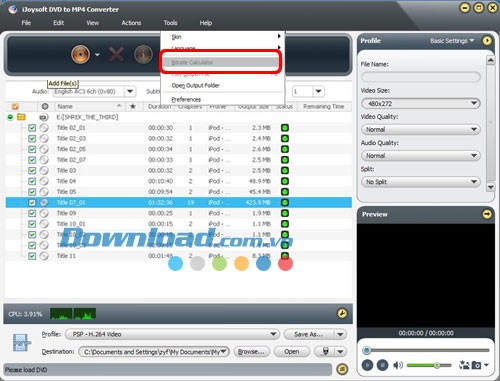Open the View menu
Image resolution: width=500 pixels, height=381 pixels.
93,23
